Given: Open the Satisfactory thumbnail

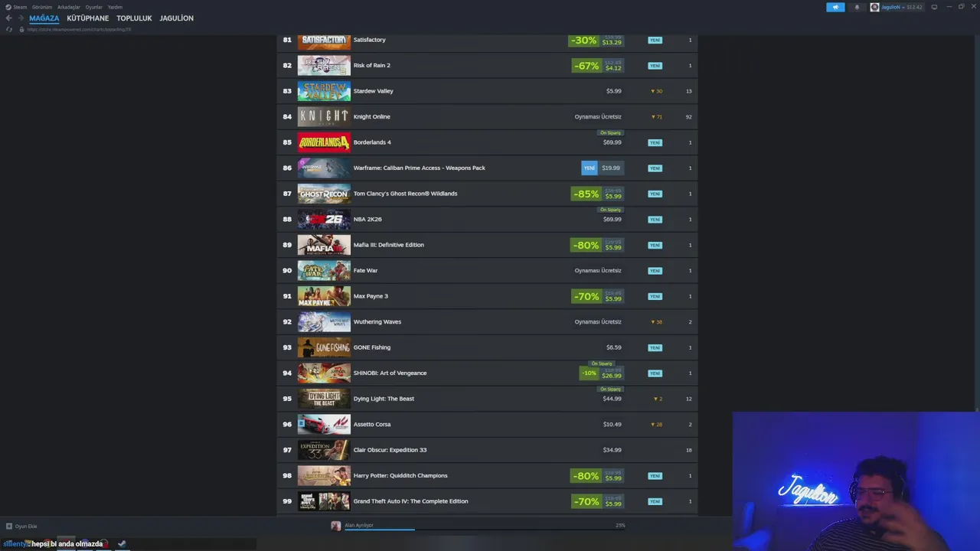Looking at the screenshot, I should [x=324, y=41].
